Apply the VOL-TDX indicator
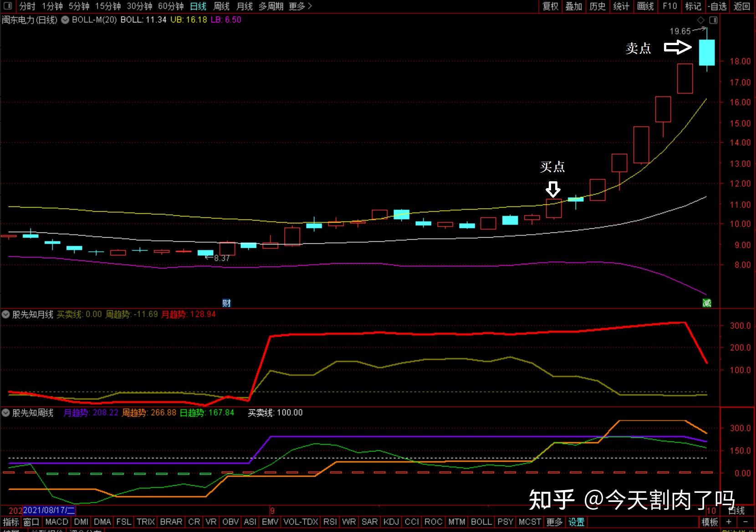Screen dimensions: 756x532 tap(301, 522)
